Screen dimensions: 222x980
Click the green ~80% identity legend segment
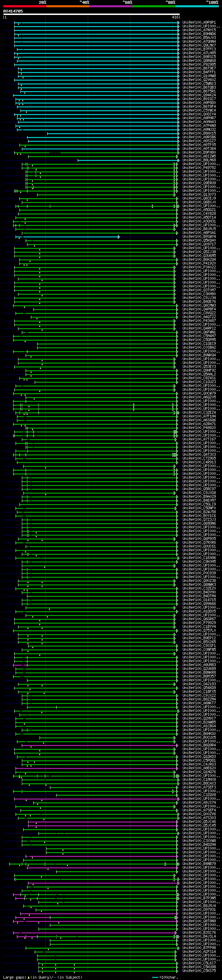click(x=154, y=6)
